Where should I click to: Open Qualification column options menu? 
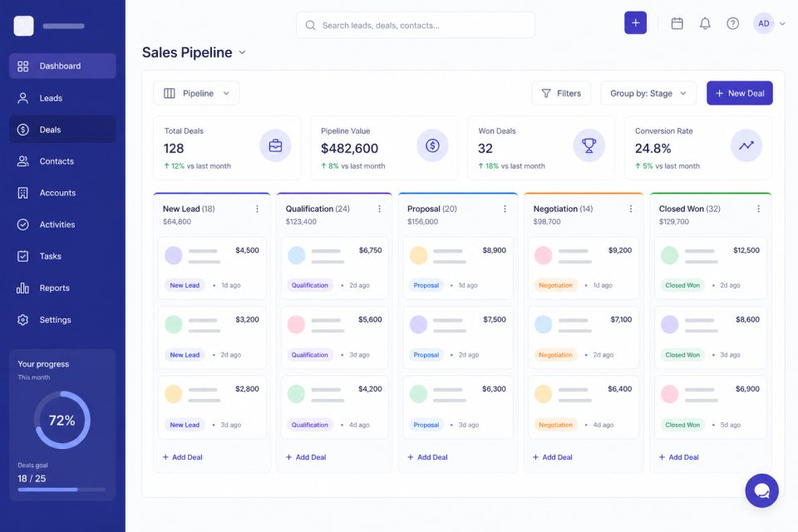(x=379, y=209)
